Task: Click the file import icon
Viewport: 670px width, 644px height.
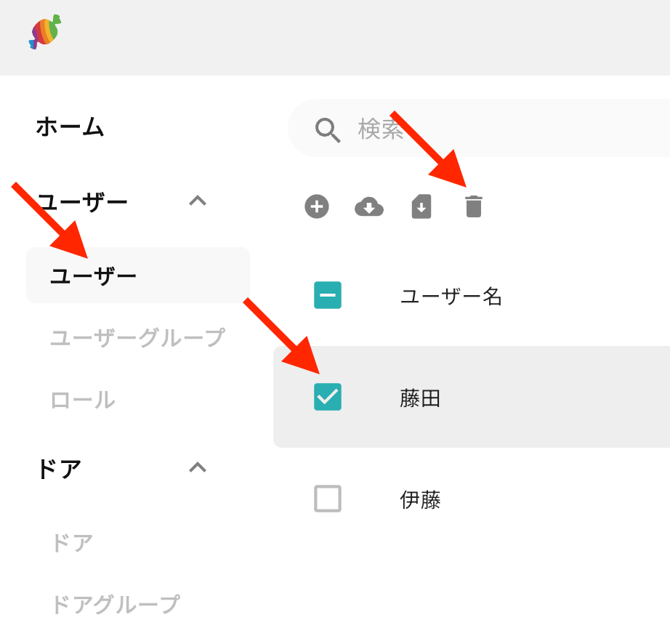Action: tap(421, 207)
